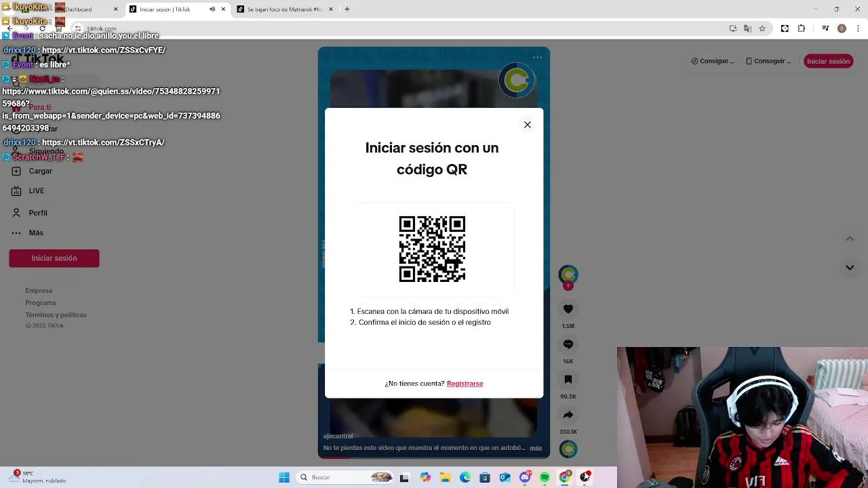Open Copilot from the taskbar
The image size is (868, 488).
coord(425,477)
